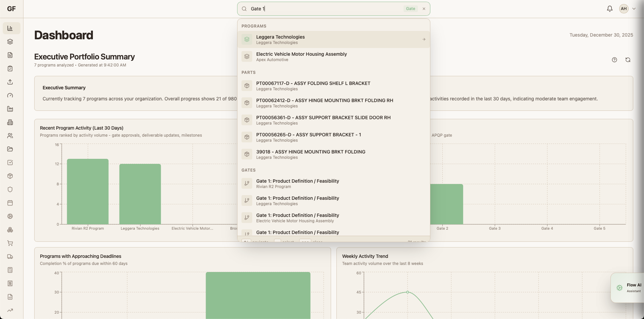Select the shield compliance icon in sidebar
Screen dimensions: 644x319
[10, 189]
